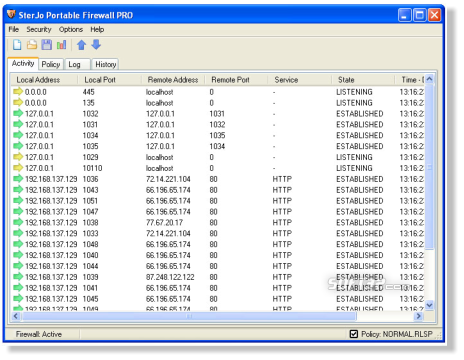This screenshot has height=360, width=464.
Task: Select local port 1051 cell
Action: [90, 201]
